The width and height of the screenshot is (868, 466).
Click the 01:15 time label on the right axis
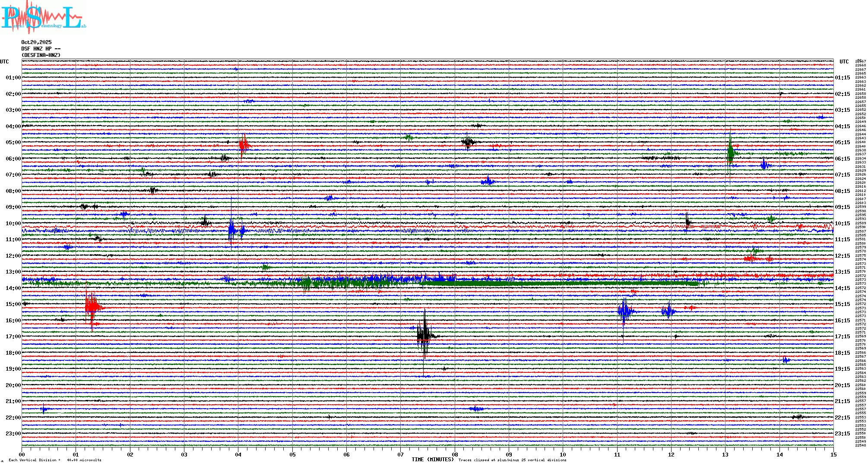click(842, 78)
